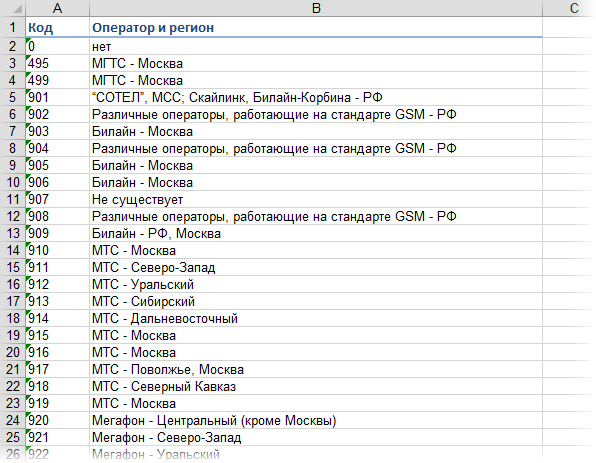Select column C header
Viewport: 596px width, 463px height.
[569, 8]
